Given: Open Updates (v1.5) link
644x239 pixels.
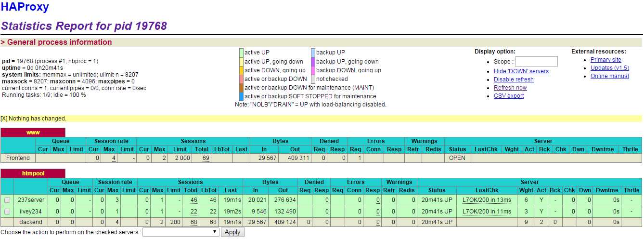Looking at the screenshot, I should click(x=610, y=68).
